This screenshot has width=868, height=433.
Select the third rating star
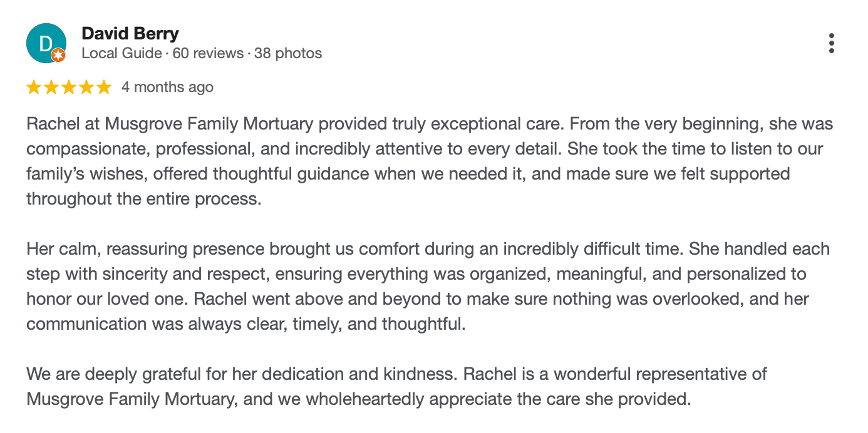(x=69, y=88)
